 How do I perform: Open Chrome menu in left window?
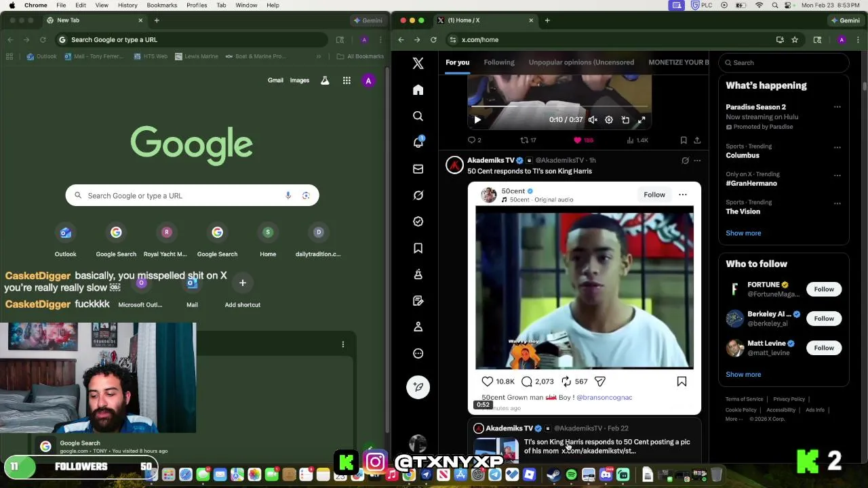381,40
